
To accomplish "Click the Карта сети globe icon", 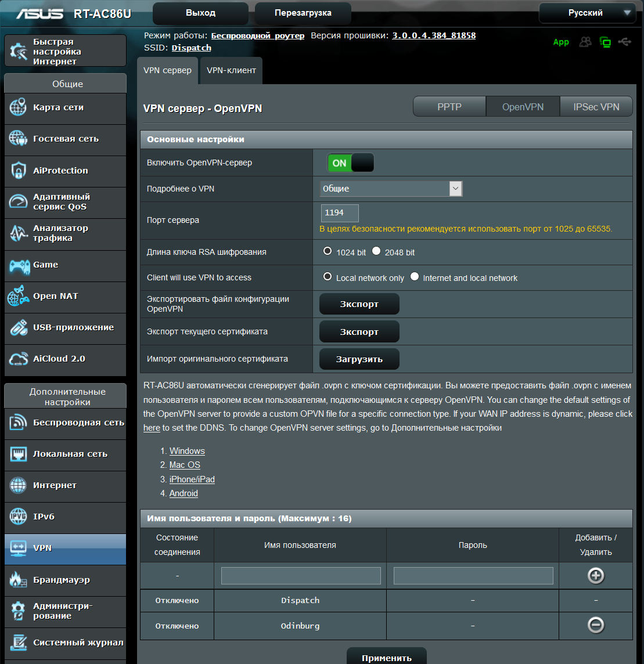I will (x=18, y=107).
